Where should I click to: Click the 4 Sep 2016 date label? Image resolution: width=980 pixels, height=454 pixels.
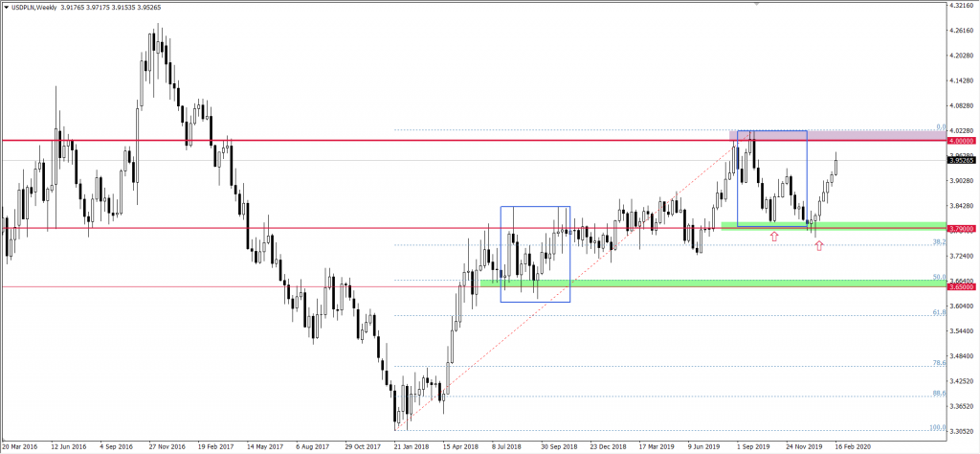[117, 447]
